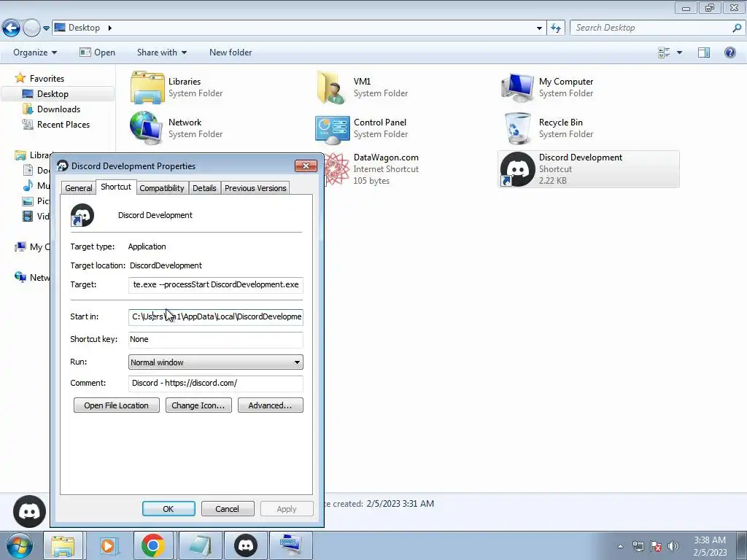Click the Back navigation arrow
Viewport: 747px width, 560px height.
(x=12, y=28)
